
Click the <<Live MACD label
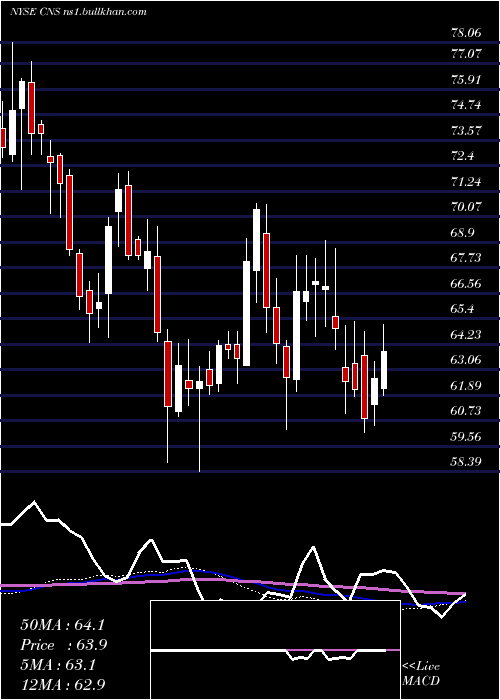(421, 674)
